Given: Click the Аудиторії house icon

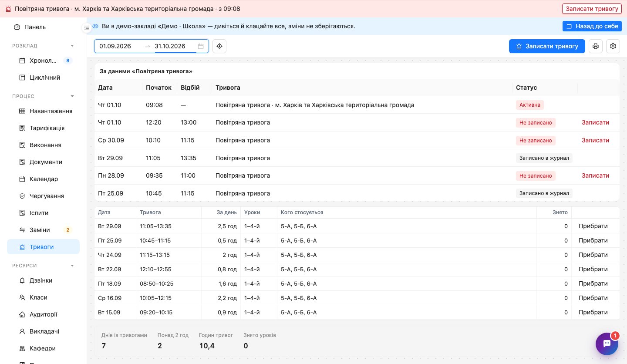Looking at the screenshot, I should tap(22, 314).
